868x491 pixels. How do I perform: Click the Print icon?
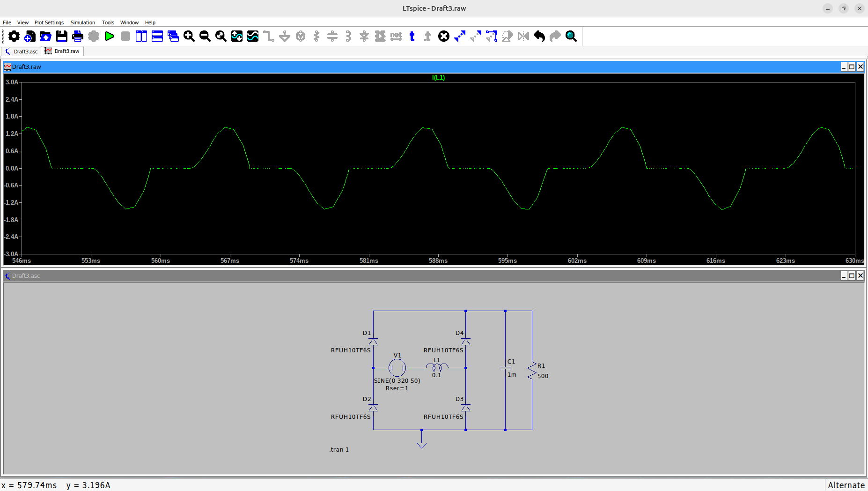(78, 36)
